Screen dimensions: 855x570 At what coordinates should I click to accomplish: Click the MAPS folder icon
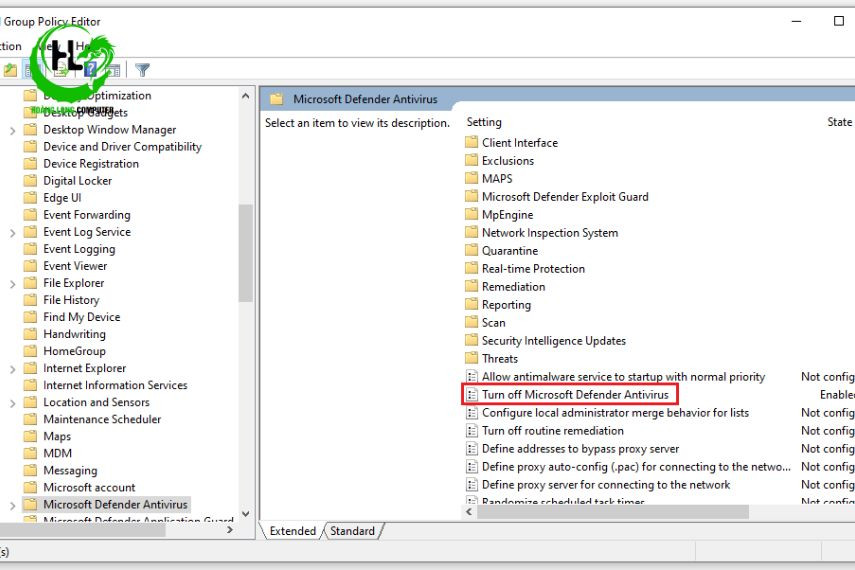(472, 178)
